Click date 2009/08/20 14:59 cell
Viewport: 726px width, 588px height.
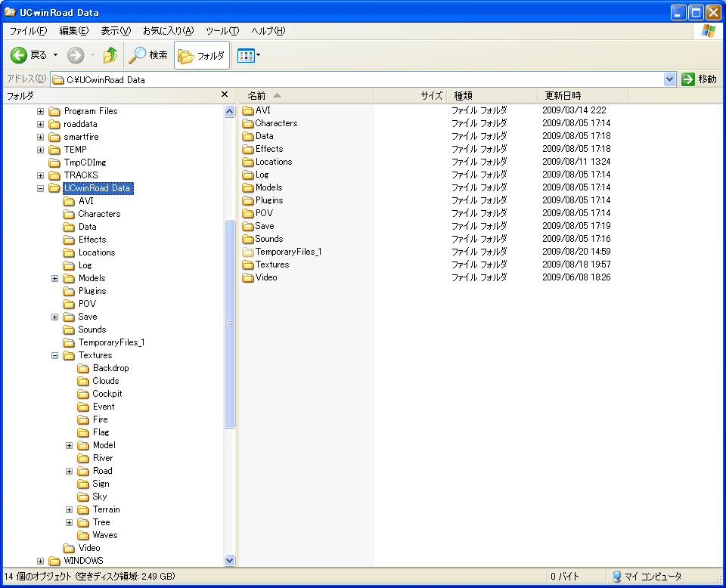click(x=576, y=252)
